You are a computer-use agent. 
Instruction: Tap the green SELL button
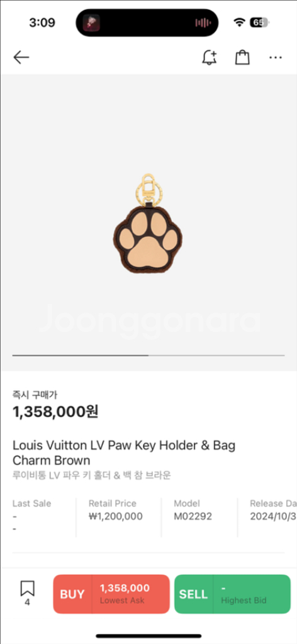(193, 594)
